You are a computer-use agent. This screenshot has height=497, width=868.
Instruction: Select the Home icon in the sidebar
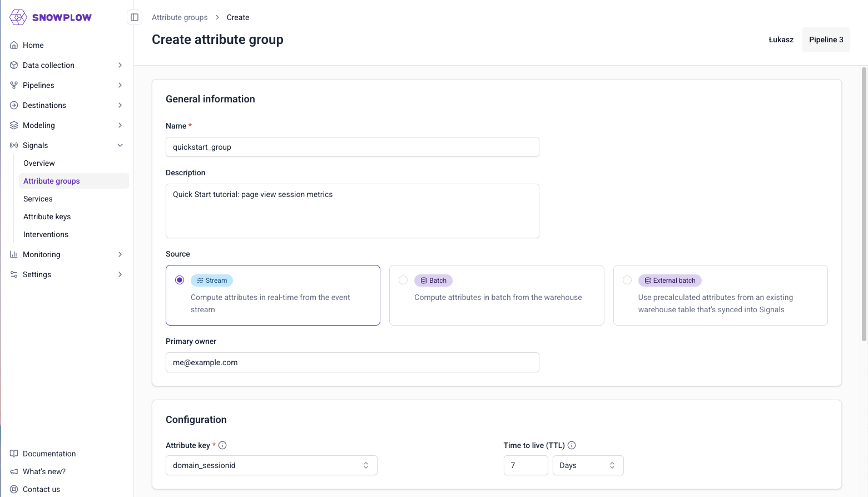[x=13, y=45]
